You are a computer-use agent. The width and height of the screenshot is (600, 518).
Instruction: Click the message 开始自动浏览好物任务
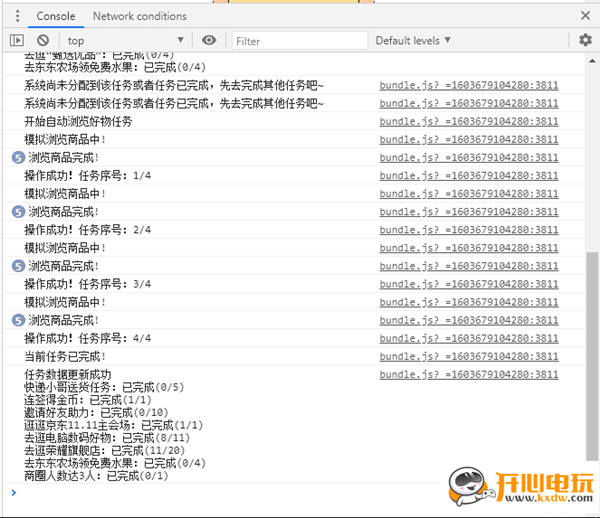[x=78, y=122]
